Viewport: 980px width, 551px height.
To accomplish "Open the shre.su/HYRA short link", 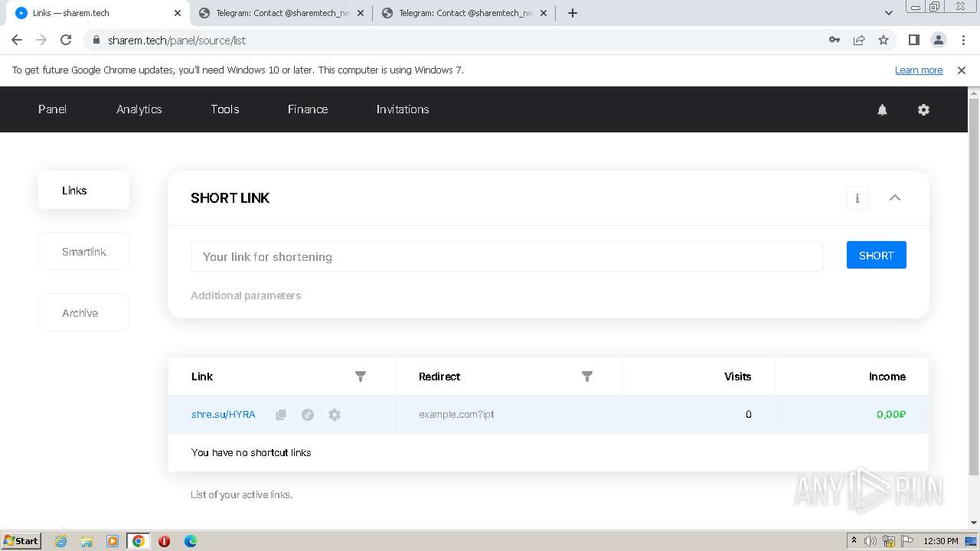I will click(x=223, y=415).
